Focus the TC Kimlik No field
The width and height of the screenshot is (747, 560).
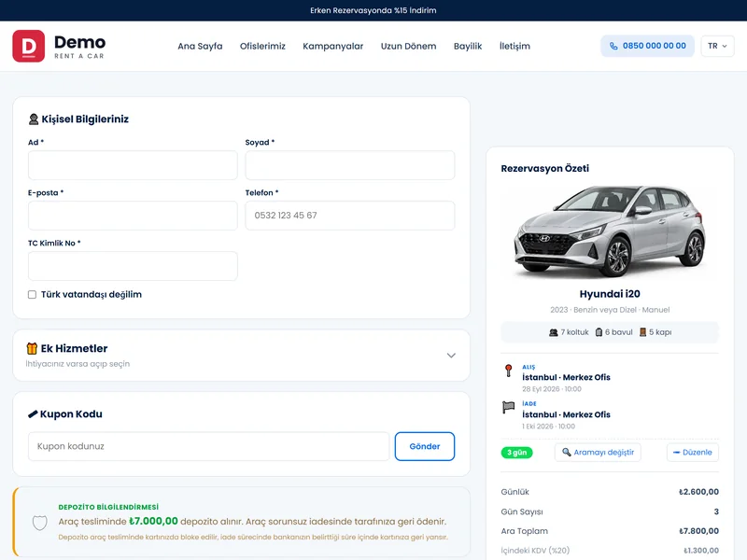pos(133,266)
